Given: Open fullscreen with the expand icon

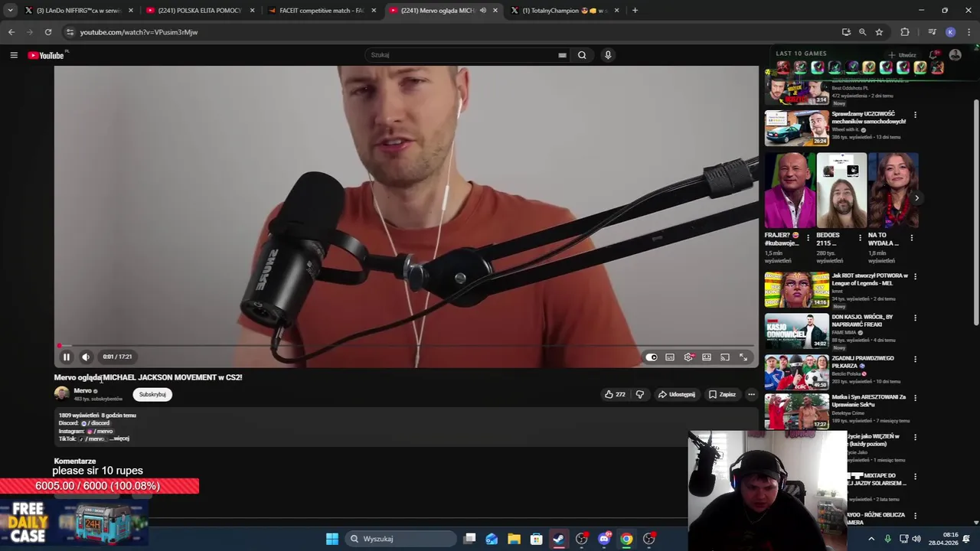Looking at the screenshot, I should click(743, 357).
